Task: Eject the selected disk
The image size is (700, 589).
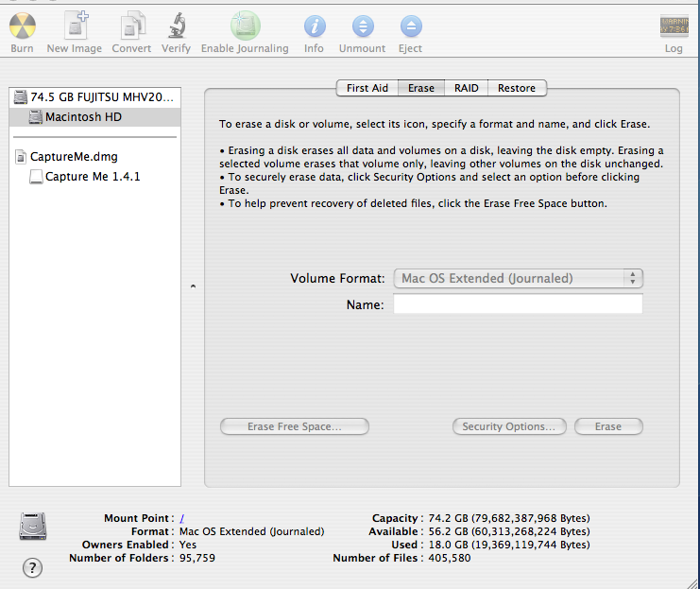Action: (x=411, y=26)
